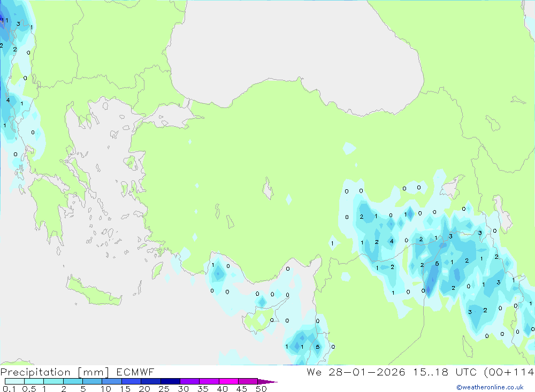Screen dimensions: 535x392
Task: Select the lightest 0.1–0.5 mm legend swatch
Action: coord(14,381)
